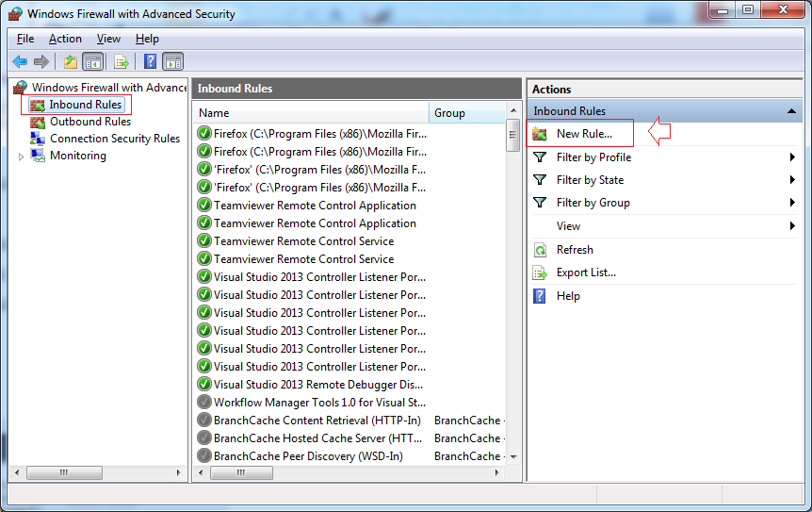Screen dimensions: 812x512
Task: Select BranchCache Peer Discovery (WSD-In) rule
Action: 308,456
